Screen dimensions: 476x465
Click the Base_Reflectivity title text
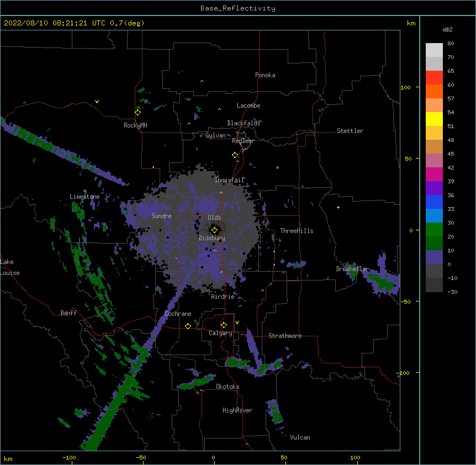click(238, 8)
